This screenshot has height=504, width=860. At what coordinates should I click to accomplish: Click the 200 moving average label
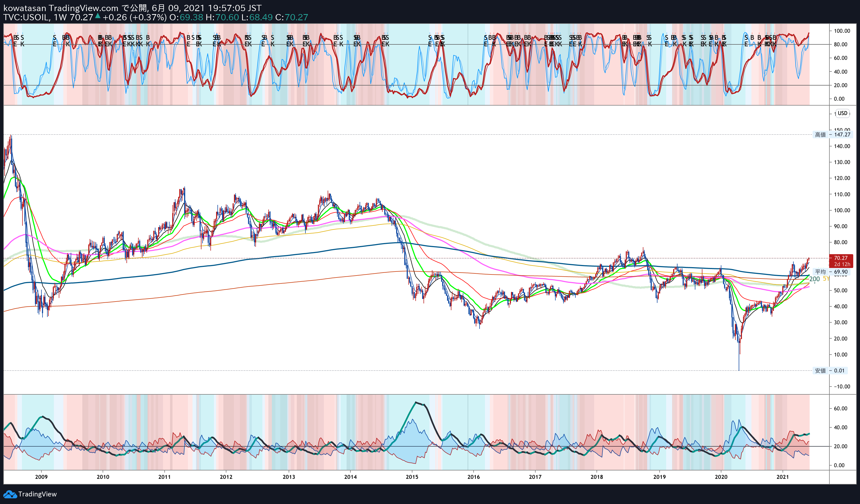pyautogui.click(x=814, y=279)
